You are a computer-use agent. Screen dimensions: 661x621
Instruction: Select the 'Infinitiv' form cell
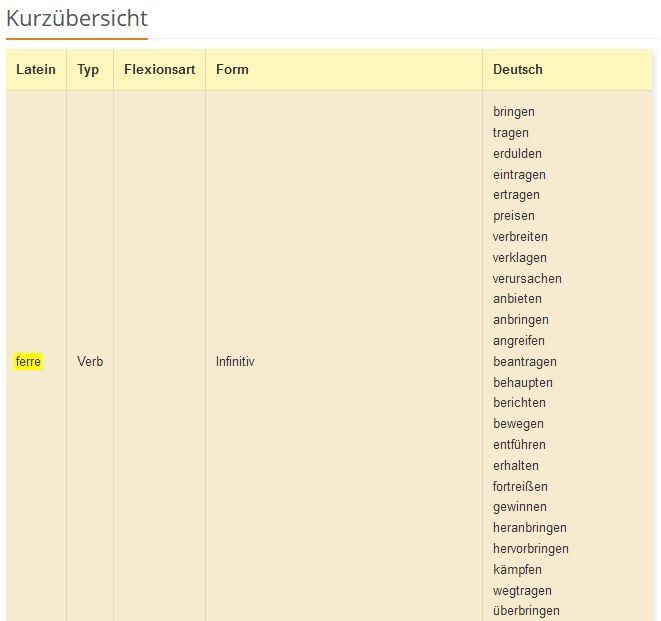click(235, 361)
